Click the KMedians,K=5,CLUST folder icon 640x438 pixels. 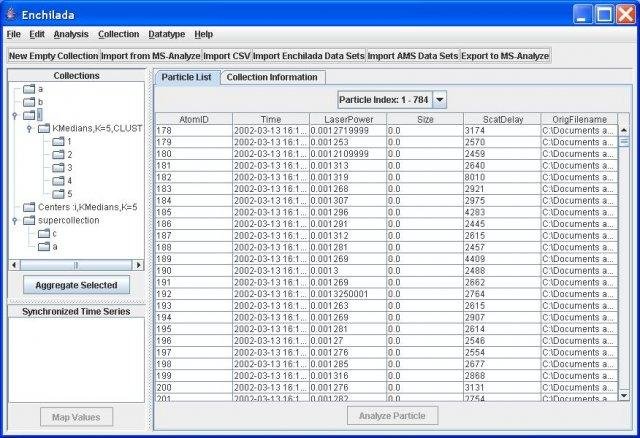point(44,129)
